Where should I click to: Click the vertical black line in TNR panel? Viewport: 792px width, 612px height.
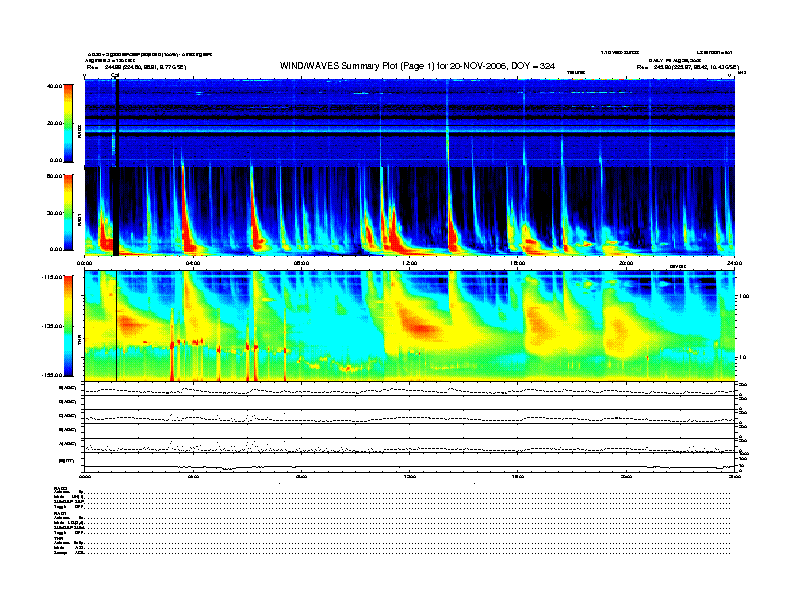[117, 326]
